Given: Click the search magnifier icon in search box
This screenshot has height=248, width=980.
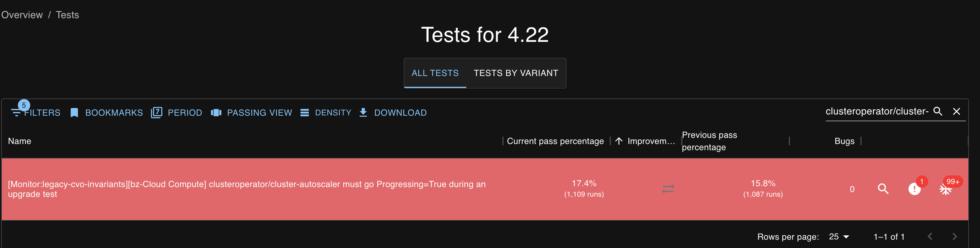Looking at the screenshot, I should tap(938, 111).
